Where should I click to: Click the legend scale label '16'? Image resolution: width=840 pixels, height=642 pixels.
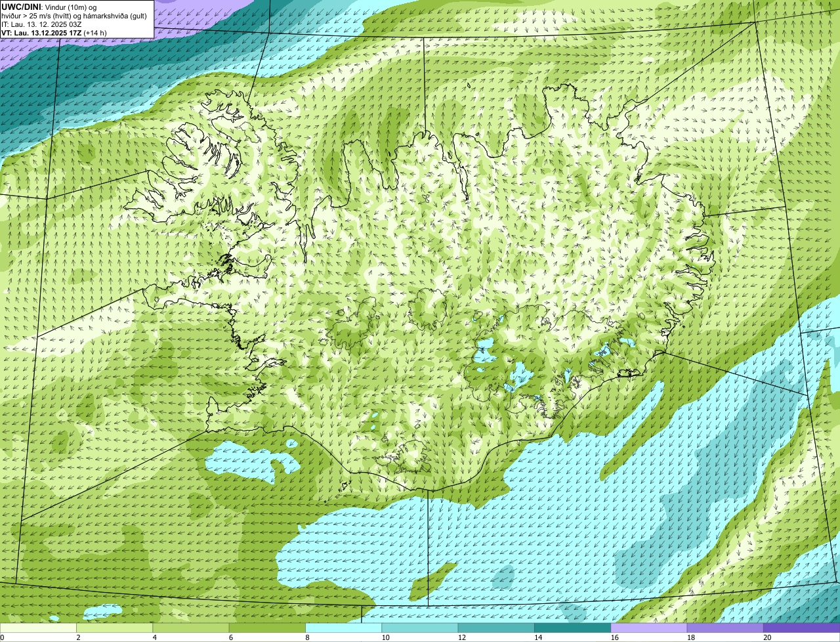(614, 637)
